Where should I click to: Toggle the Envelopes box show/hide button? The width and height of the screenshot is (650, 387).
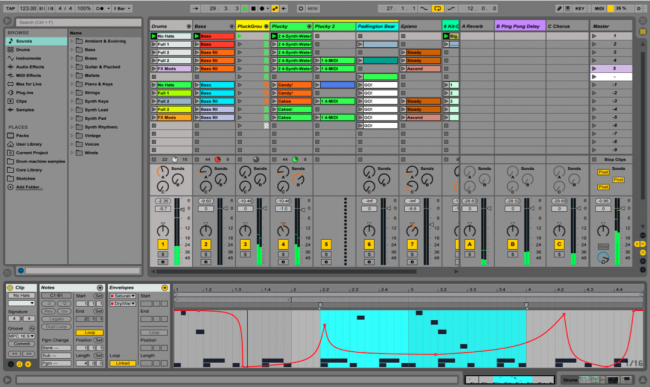(x=165, y=288)
